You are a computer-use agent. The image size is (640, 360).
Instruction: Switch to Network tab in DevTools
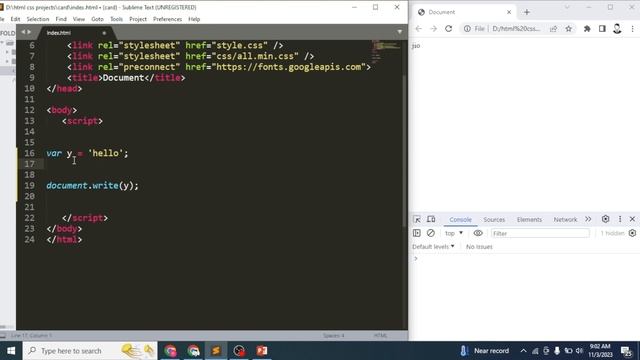(x=565, y=220)
